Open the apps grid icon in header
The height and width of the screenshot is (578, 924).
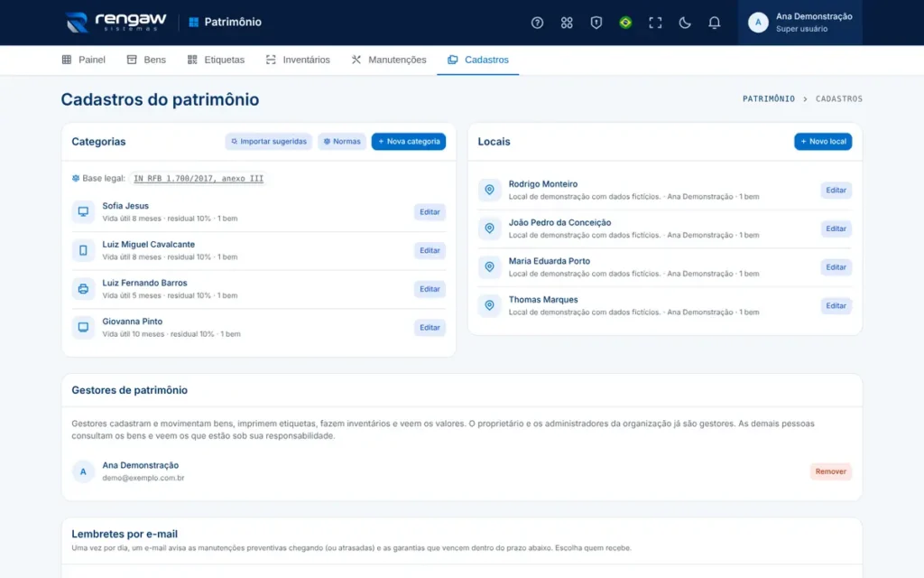[567, 23]
